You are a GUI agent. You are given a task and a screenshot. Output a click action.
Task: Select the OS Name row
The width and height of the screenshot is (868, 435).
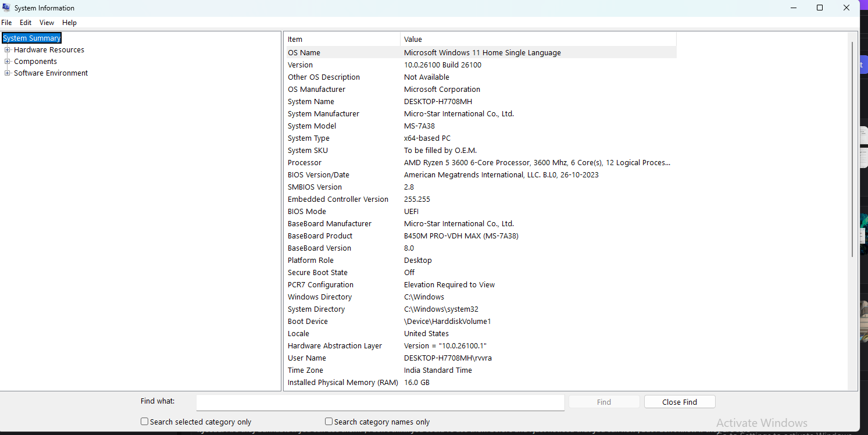480,52
